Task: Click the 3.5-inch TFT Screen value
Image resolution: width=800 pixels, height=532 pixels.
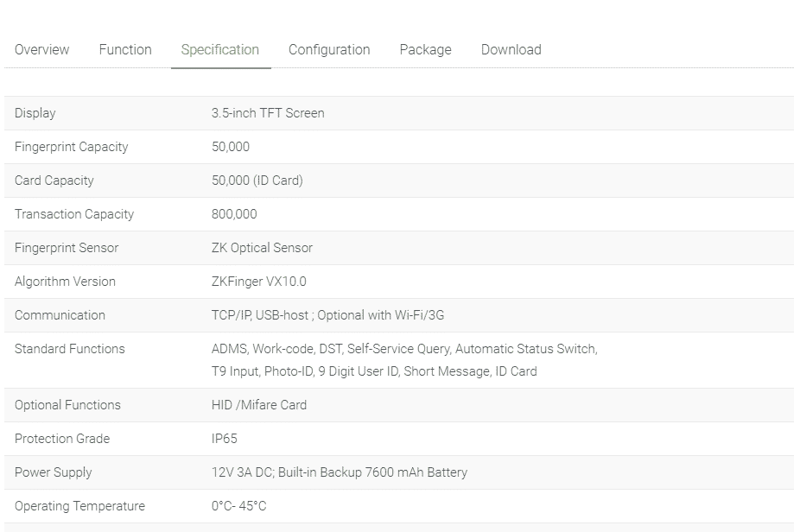Action: click(x=268, y=113)
